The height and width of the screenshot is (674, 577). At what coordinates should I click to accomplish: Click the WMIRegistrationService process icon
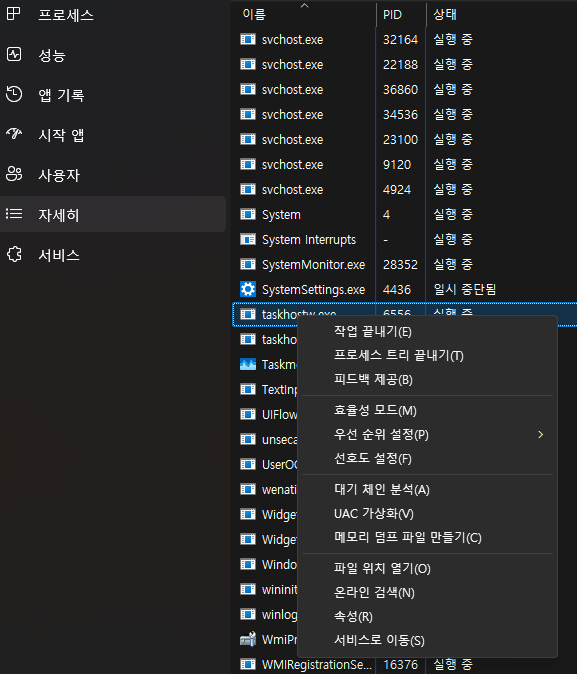point(248,665)
